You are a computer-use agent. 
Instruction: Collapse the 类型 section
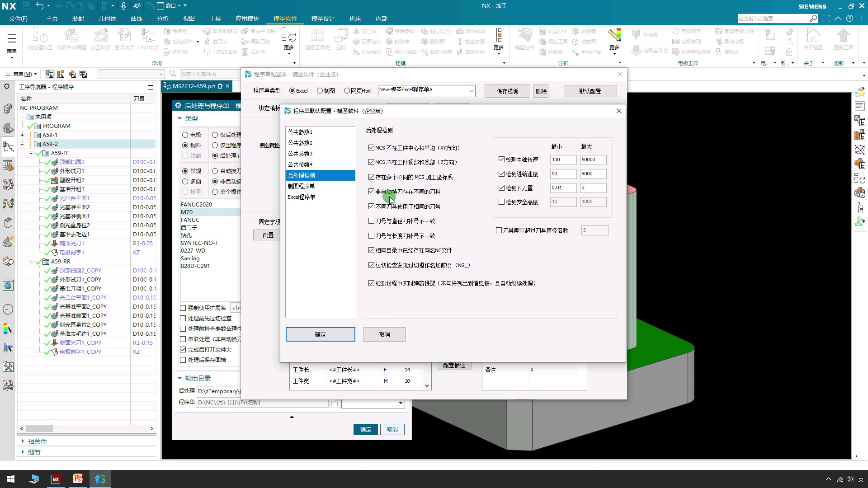(x=180, y=118)
